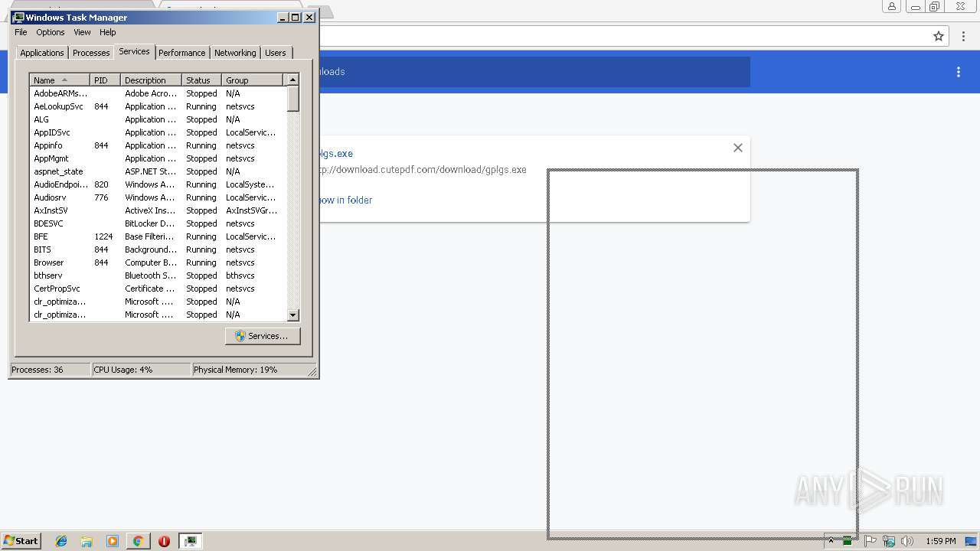Select the BFE service row

tap(158, 236)
